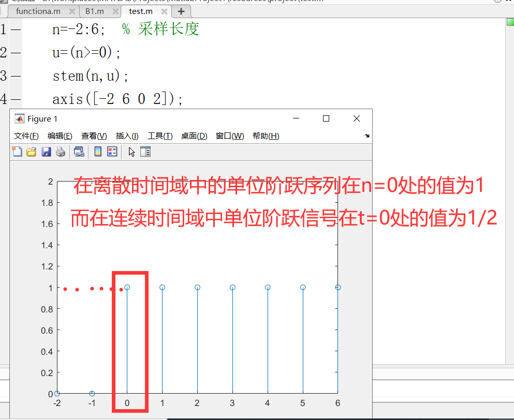Insert a colorbar from the toolbar

pyautogui.click(x=98, y=152)
